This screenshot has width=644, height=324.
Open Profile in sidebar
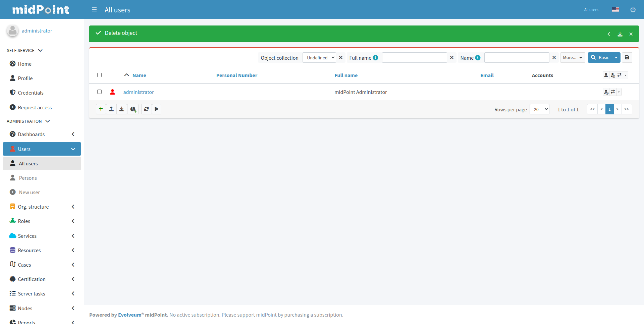click(42, 78)
